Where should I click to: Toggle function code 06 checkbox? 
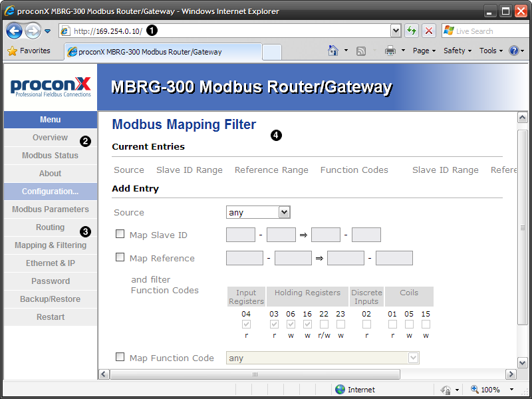(x=291, y=325)
